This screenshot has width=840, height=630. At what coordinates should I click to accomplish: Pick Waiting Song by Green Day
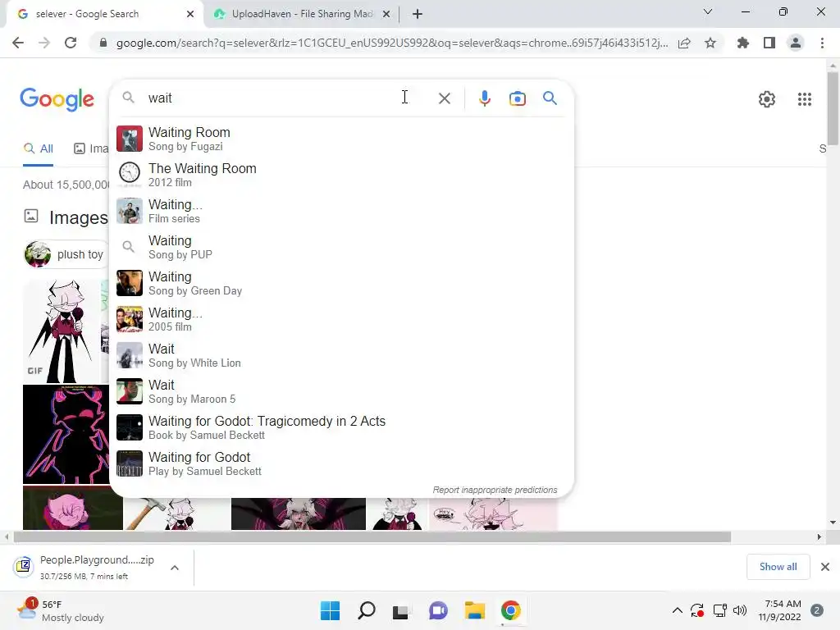click(x=341, y=283)
